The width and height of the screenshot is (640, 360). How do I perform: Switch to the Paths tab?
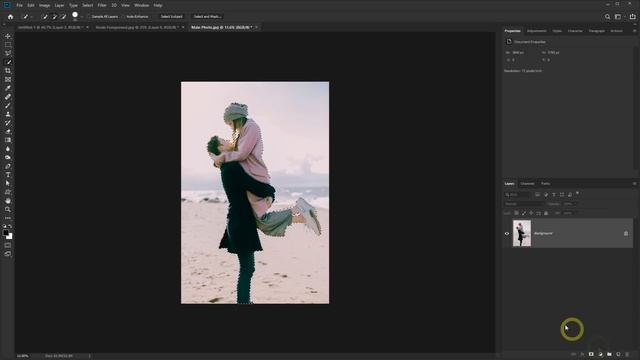click(x=545, y=184)
